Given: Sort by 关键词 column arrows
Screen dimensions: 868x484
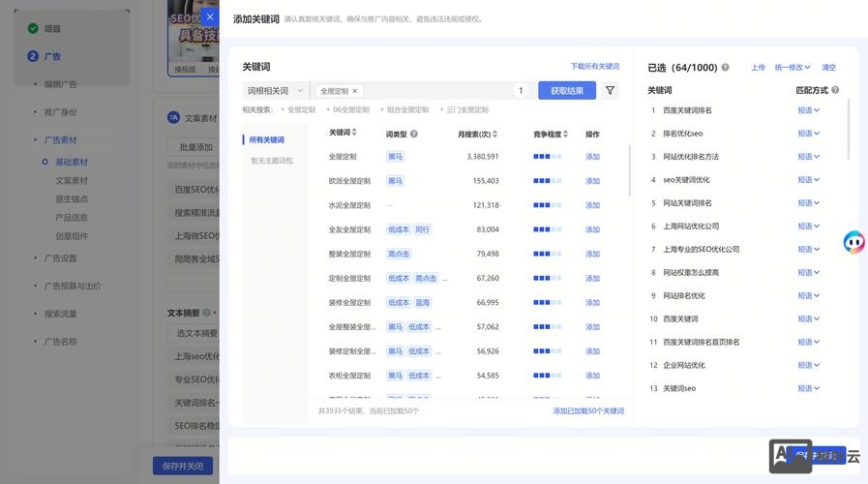Looking at the screenshot, I should click(354, 133).
